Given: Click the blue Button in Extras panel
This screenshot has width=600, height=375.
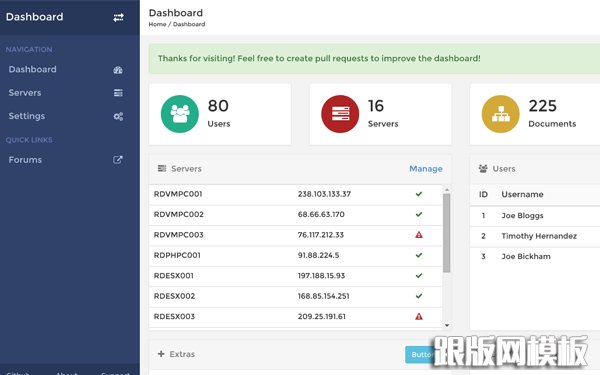Looking at the screenshot, I should 421,355.
